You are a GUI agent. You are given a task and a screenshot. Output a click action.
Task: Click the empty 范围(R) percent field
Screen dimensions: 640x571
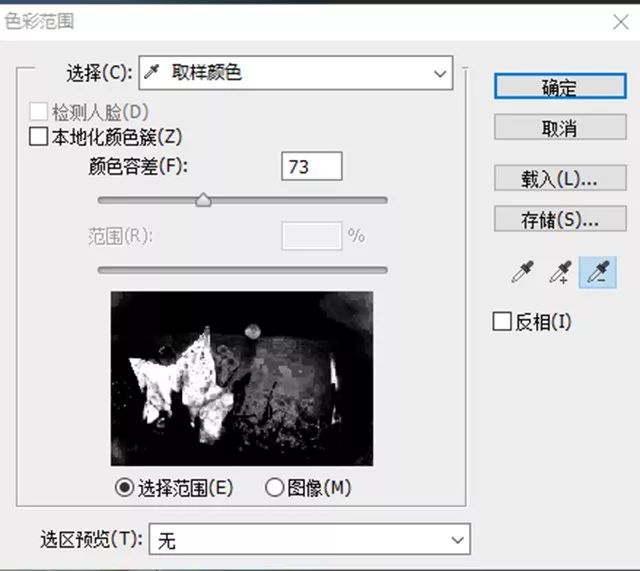tap(312, 236)
